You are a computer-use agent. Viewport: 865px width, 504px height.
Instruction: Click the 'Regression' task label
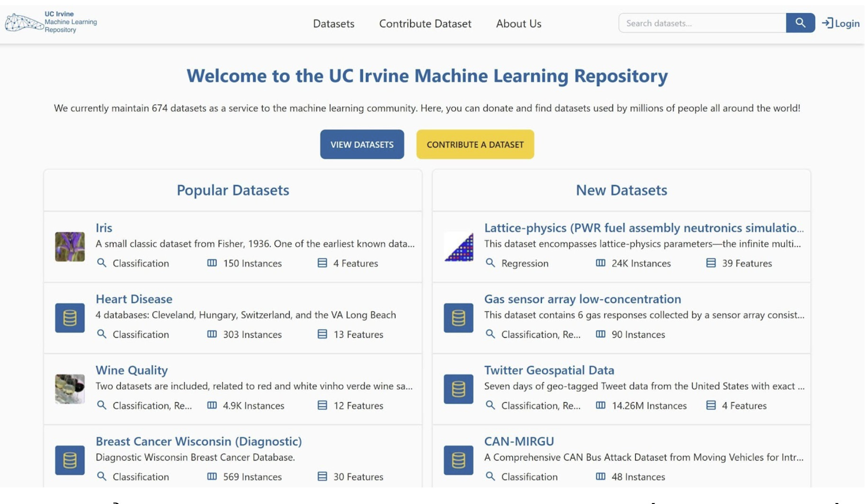coord(525,263)
